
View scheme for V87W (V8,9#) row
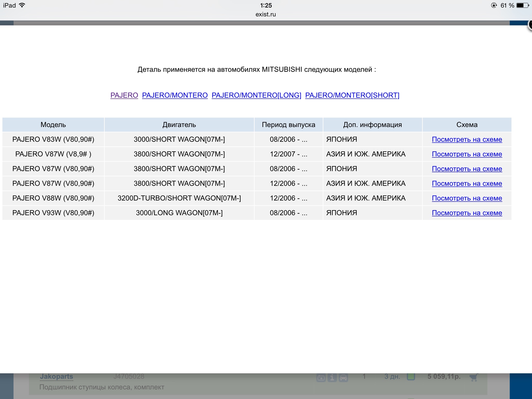(467, 154)
